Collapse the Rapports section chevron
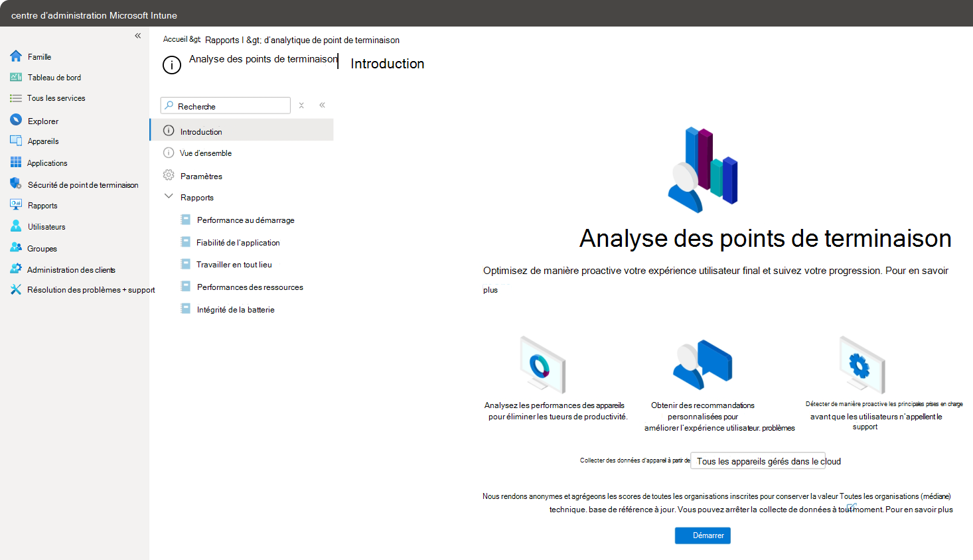Viewport: 973px width, 560px height. click(x=169, y=196)
